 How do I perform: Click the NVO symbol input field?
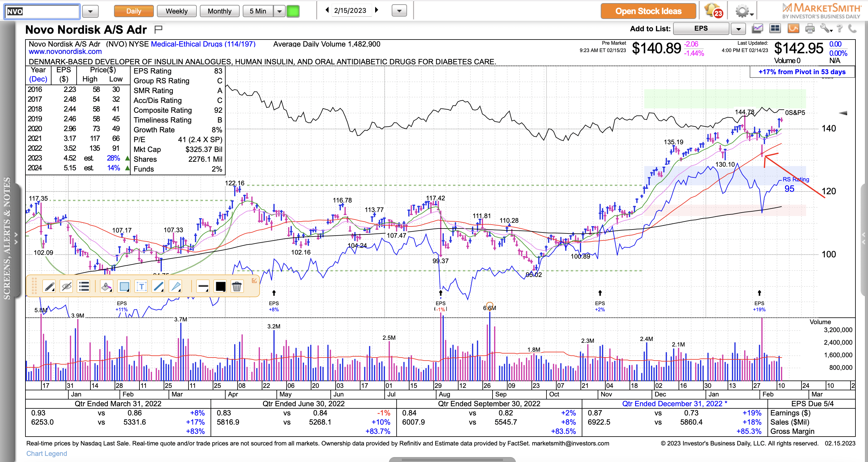(x=42, y=11)
